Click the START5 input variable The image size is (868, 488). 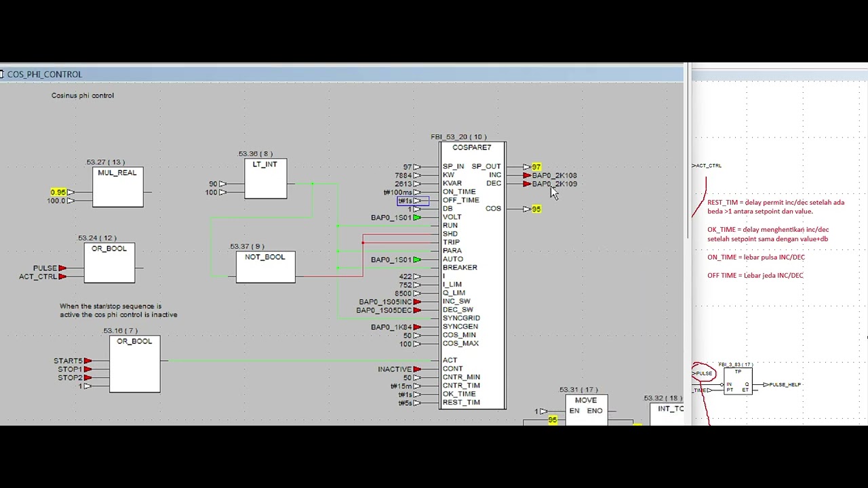(x=68, y=361)
